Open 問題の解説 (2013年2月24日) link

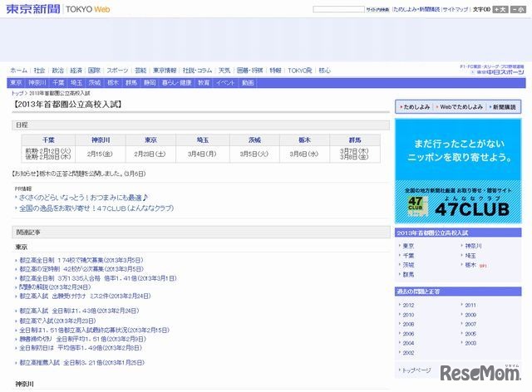point(55,287)
